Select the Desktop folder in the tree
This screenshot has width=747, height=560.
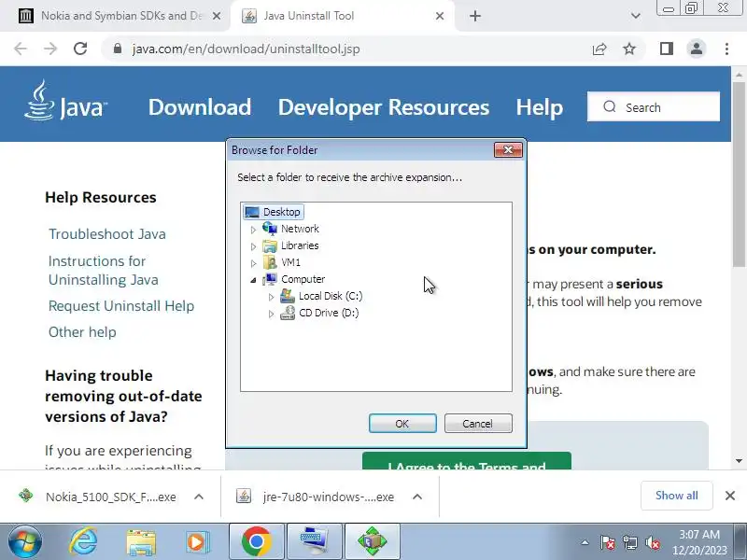click(273, 212)
